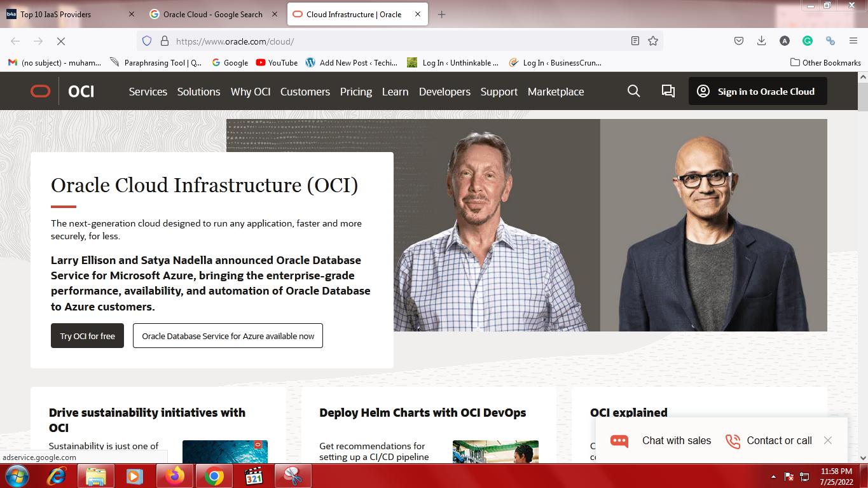This screenshot has width=868, height=488.
Task: Launch Internet Explorer from the taskbar
Action: pos(57,476)
